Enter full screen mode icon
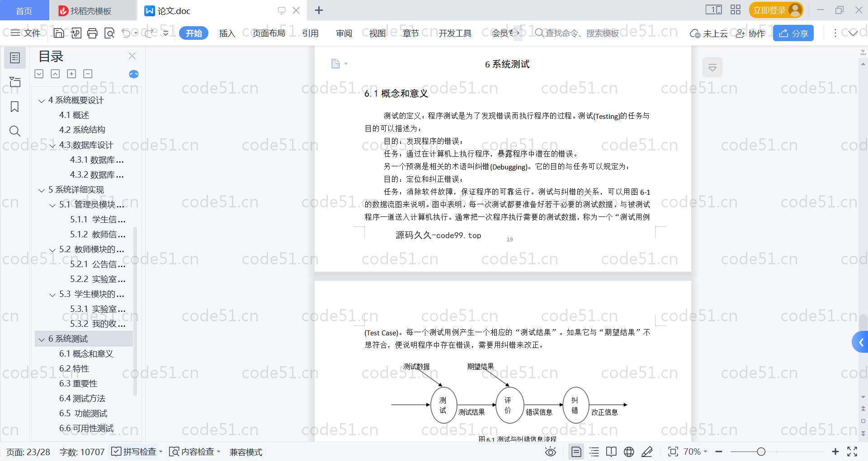 (x=852, y=452)
